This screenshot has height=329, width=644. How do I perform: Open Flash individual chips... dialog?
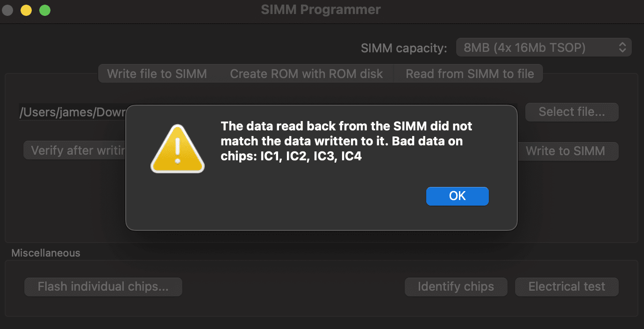tap(103, 286)
